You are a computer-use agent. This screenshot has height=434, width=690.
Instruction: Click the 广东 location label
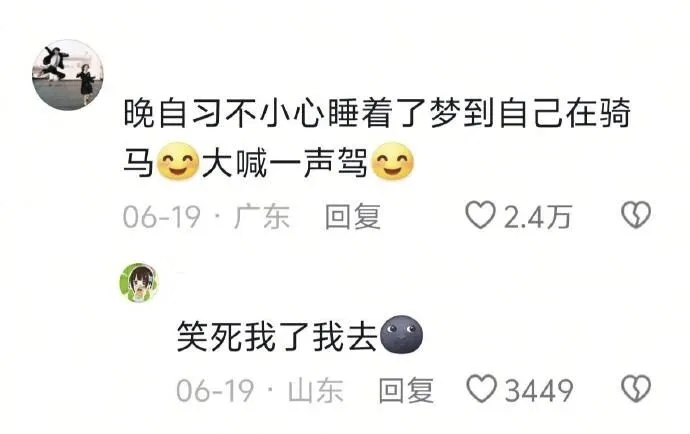[262, 217]
